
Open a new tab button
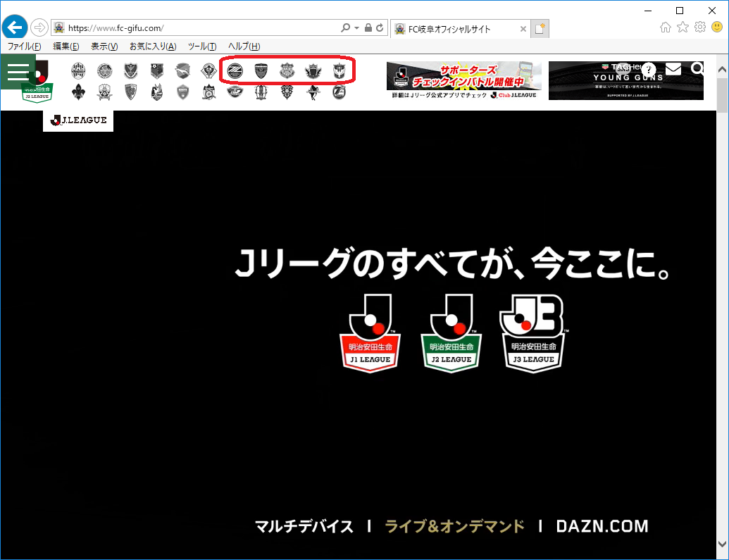(540, 29)
